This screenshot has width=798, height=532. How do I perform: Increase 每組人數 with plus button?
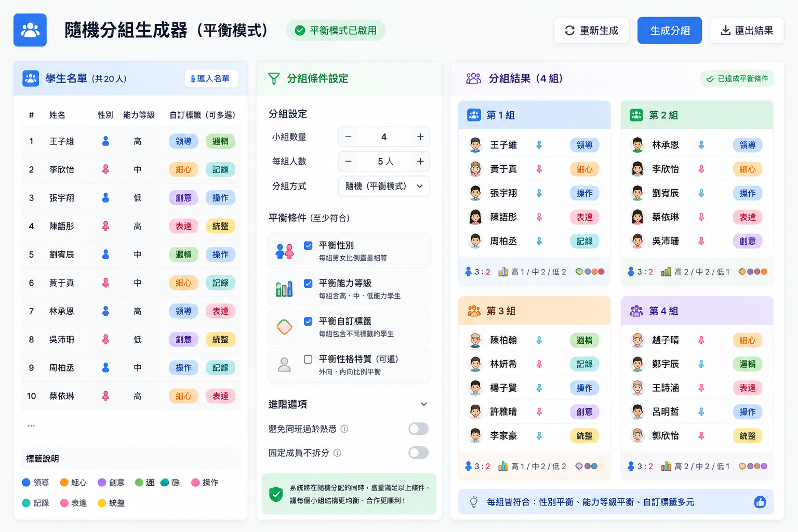(x=420, y=162)
